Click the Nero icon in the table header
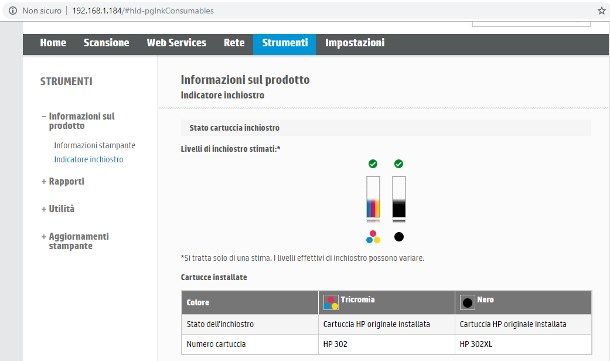Image resolution: width=610 pixels, height=361 pixels. 467,302
